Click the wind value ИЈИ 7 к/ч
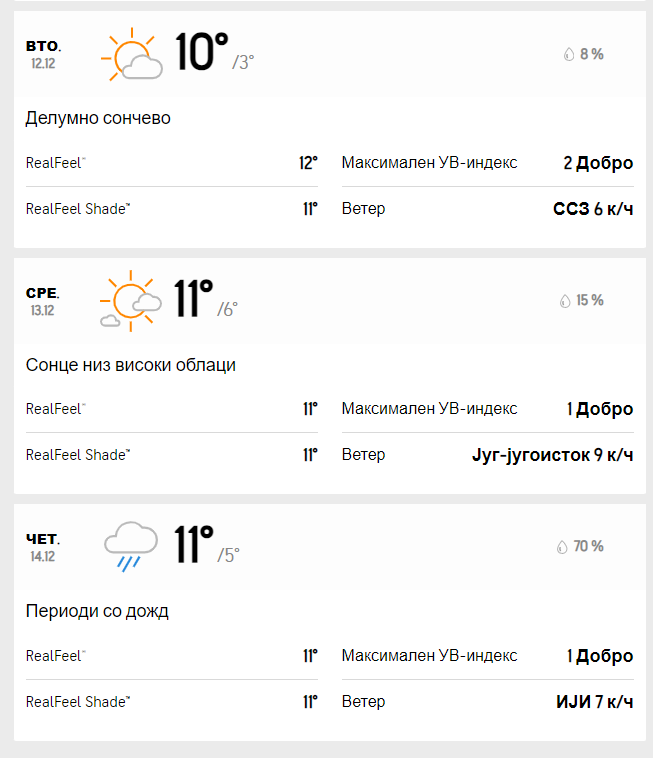This screenshot has width=653, height=758. click(594, 701)
